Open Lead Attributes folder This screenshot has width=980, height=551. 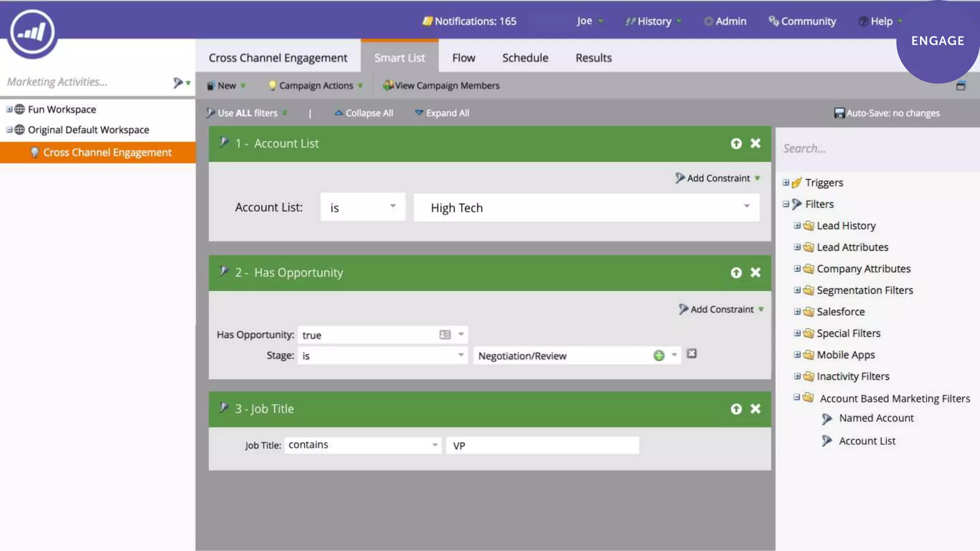point(852,247)
